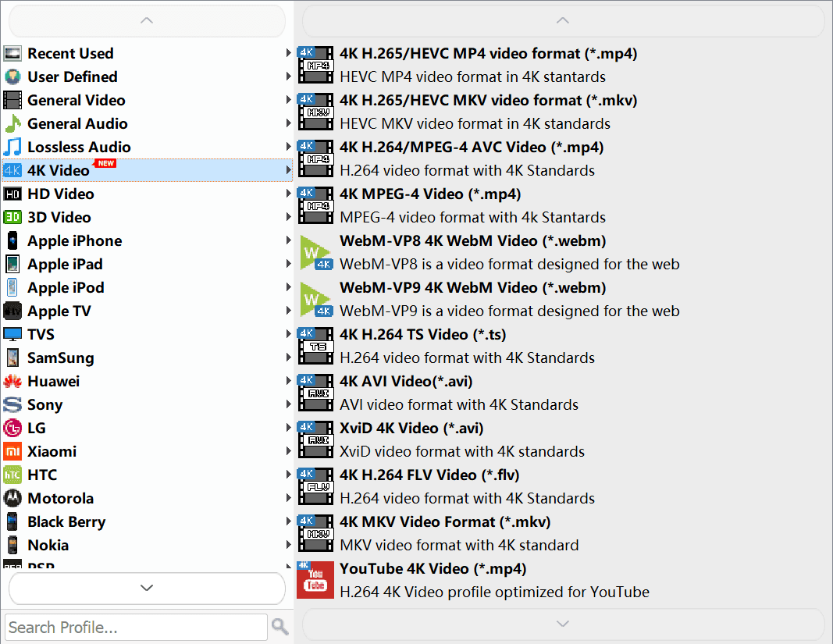This screenshot has width=833, height=644.
Task: Choose 4K AVI Video profile
Action: click(x=563, y=393)
